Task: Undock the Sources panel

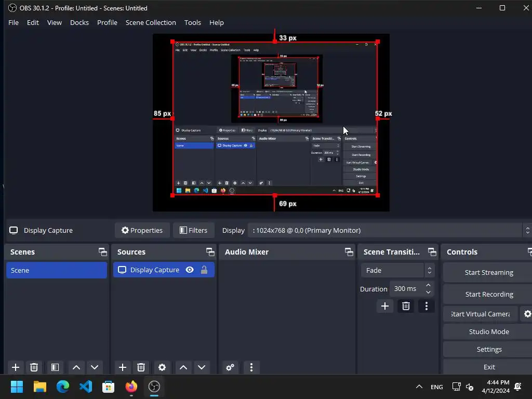Action: click(210, 252)
